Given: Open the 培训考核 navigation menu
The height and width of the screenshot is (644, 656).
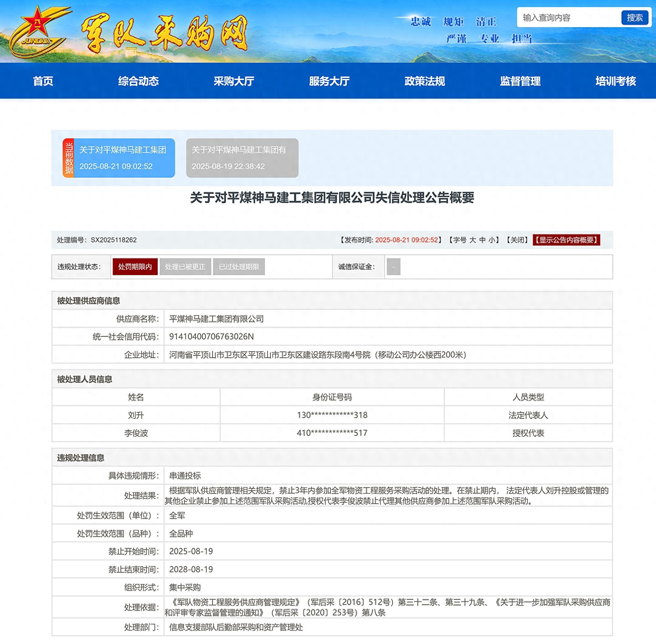Looking at the screenshot, I should pyautogui.click(x=615, y=81).
